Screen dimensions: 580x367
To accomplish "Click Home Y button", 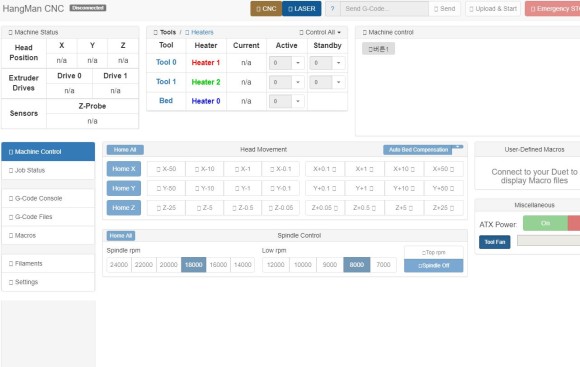I will 124,188.
